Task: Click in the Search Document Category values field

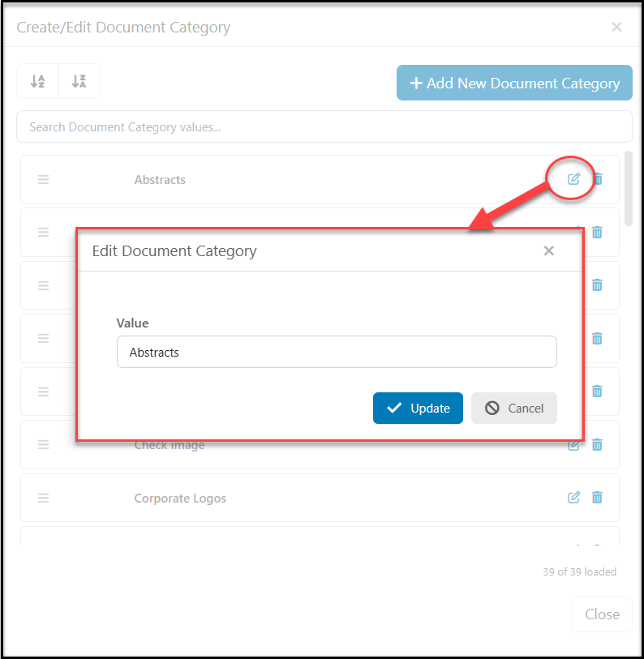Action: click(324, 127)
